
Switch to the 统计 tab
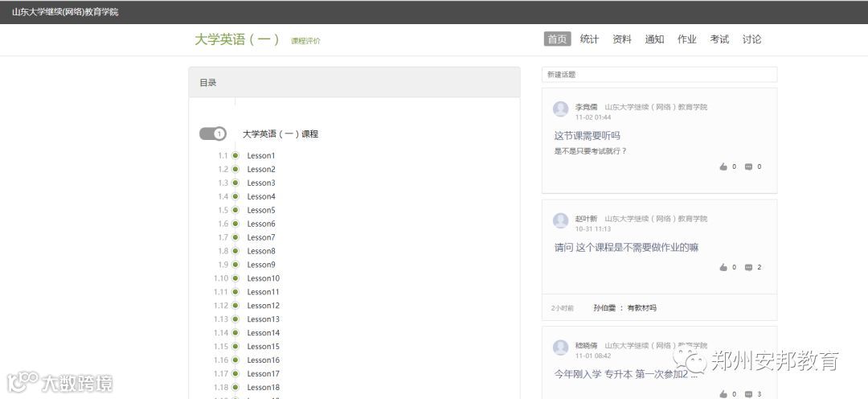point(589,39)
